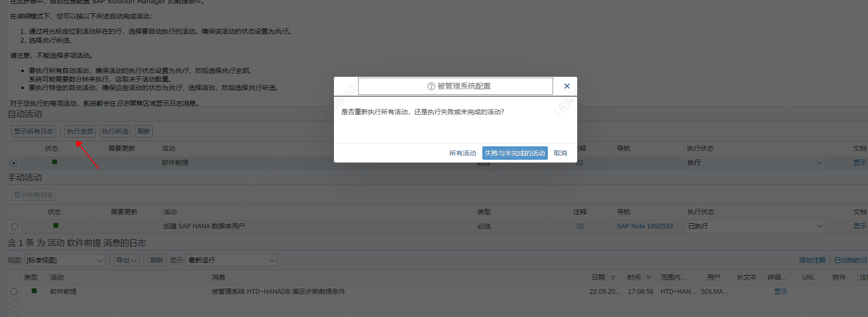Click 需要更新 header in automatic activities table
The height and width of the screenshot is (317, 868).
pyautogui.click(x=121, y=148)
